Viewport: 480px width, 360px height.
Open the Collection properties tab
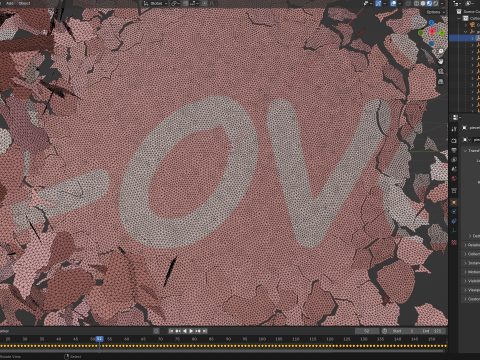[x=454, y=191]
